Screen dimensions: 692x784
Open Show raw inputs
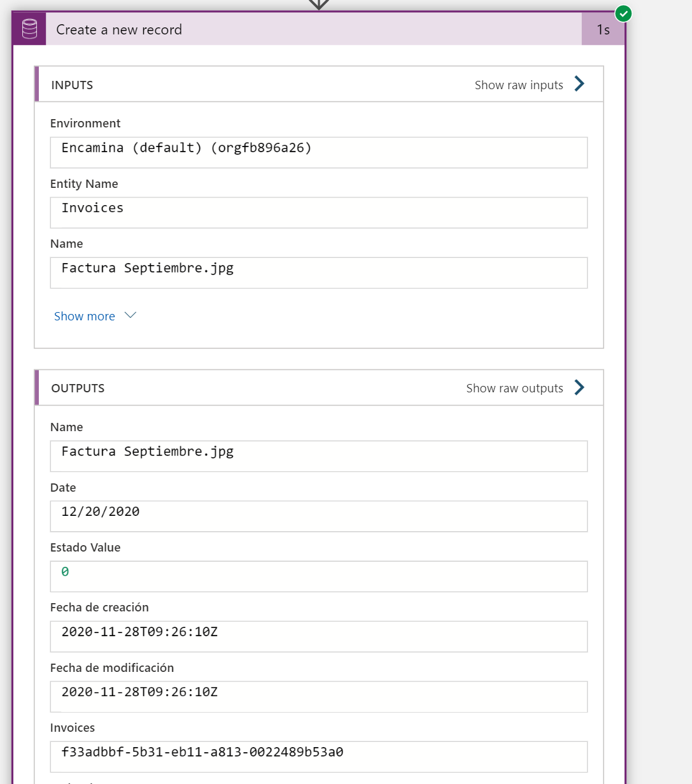(x=519, y=84)
